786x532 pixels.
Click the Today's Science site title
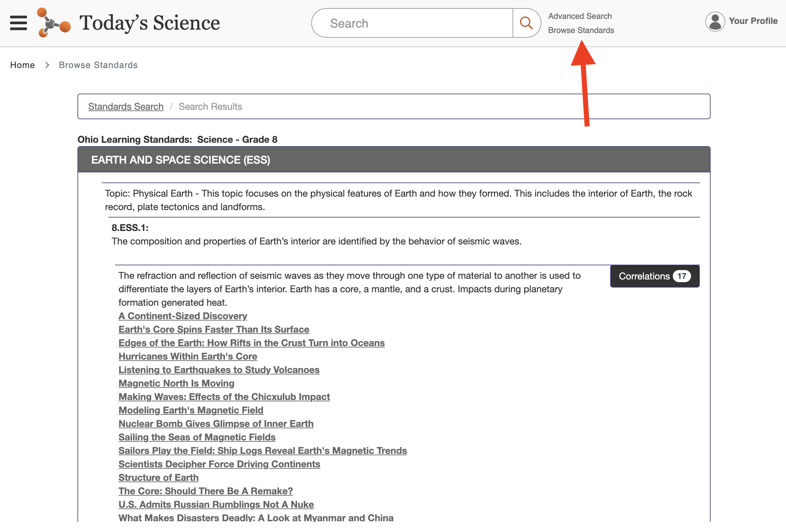tap(150, 23)
